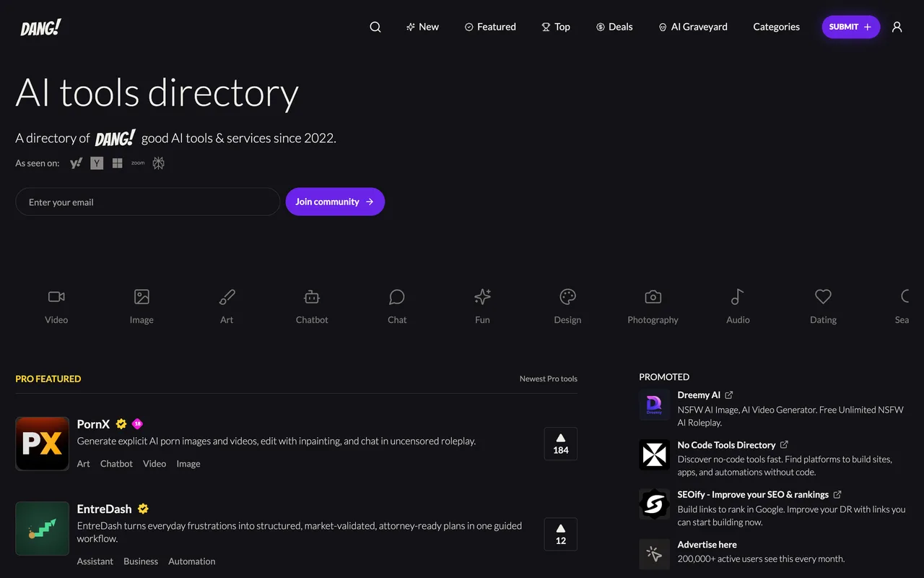Click the PRO FEATURED heading
This screenshot has height=578, width=924.
48,379
